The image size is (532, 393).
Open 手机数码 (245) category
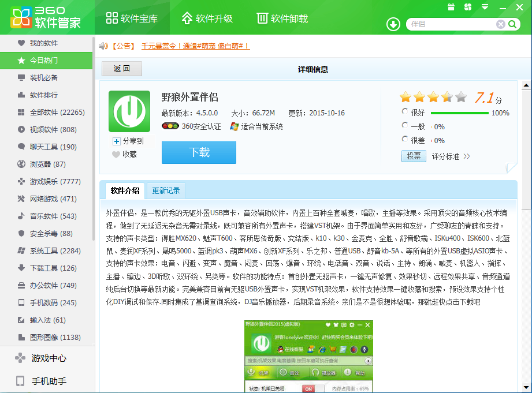tap(46, 302)
